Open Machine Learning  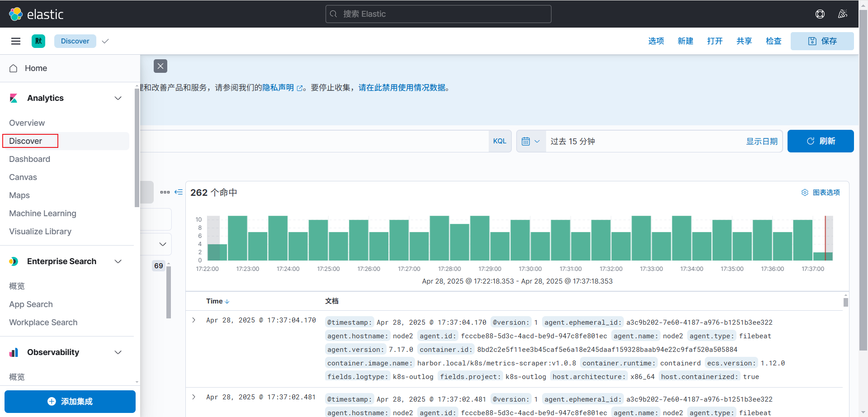(x=42, y=213)
